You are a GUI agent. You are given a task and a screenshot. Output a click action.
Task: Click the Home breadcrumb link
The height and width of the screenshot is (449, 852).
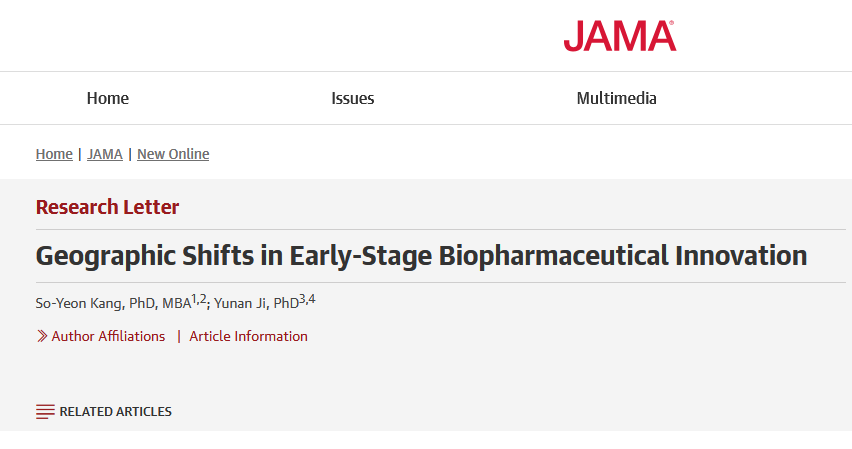coord(54,154)
